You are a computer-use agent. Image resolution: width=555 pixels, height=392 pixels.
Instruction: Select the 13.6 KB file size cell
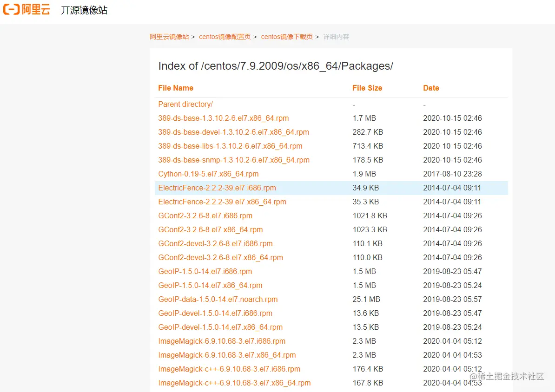pos(366,314)
